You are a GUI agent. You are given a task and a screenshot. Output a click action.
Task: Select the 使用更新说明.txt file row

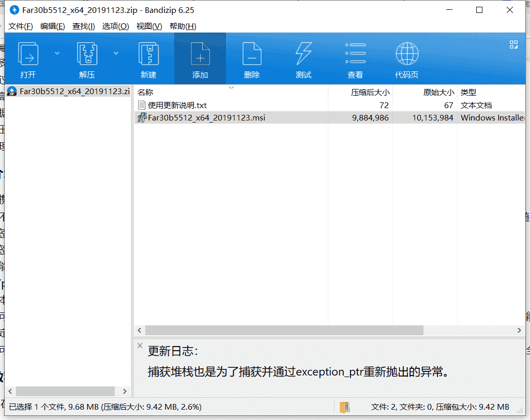coord(329,105)
